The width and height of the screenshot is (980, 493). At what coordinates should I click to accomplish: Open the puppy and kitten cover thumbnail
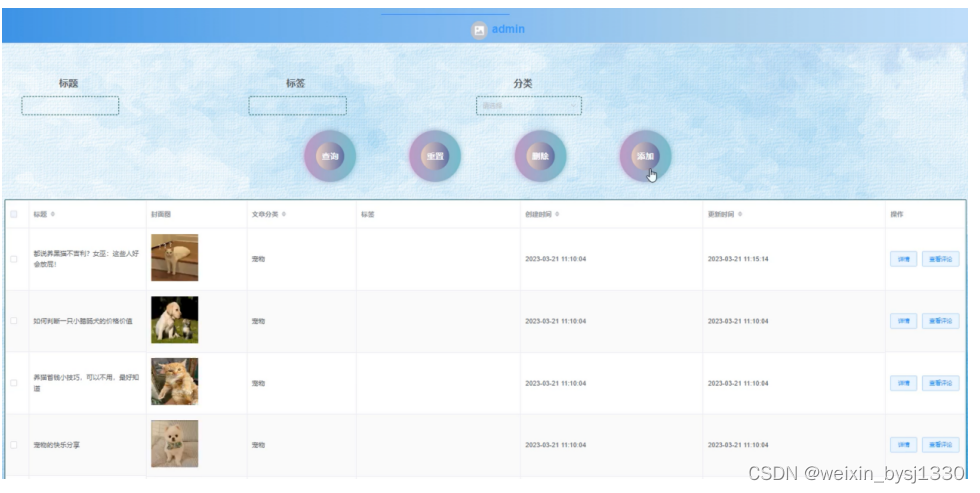(x=174, y=320)
